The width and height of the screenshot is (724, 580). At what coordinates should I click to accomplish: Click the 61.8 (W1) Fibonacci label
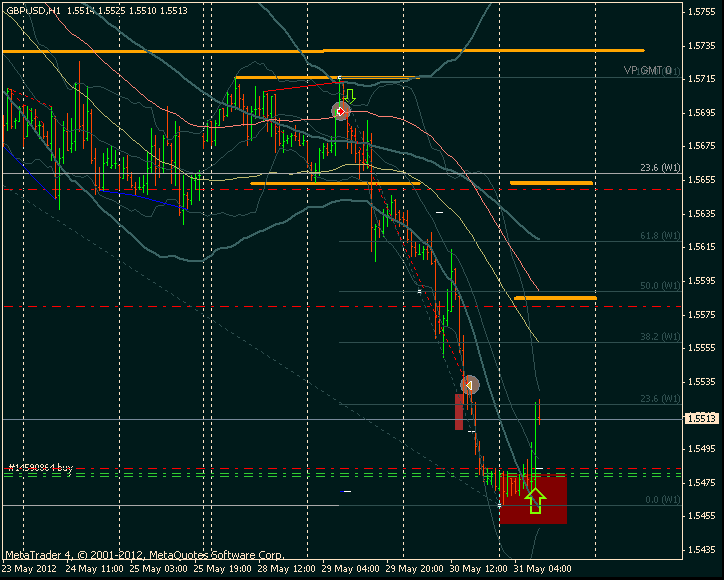[660, 236]
